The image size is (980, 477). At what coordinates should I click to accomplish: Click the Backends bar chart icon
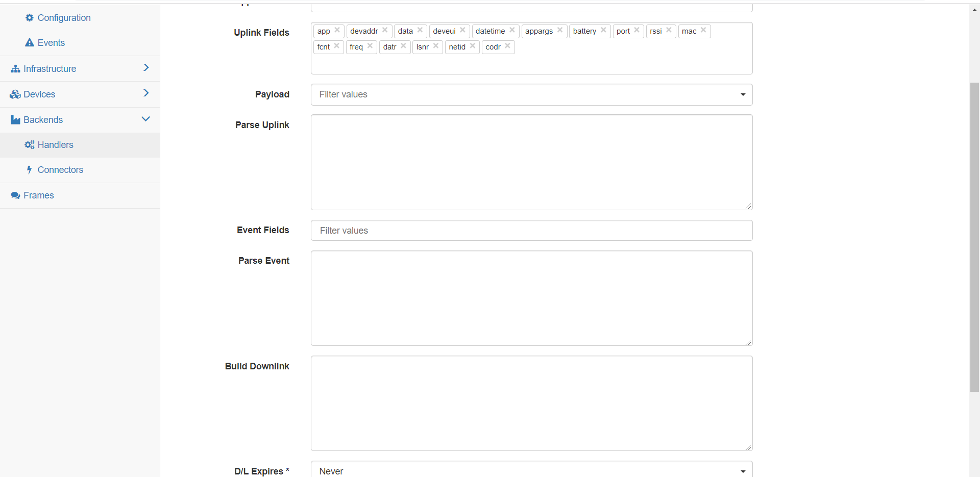tap(15, 119)
